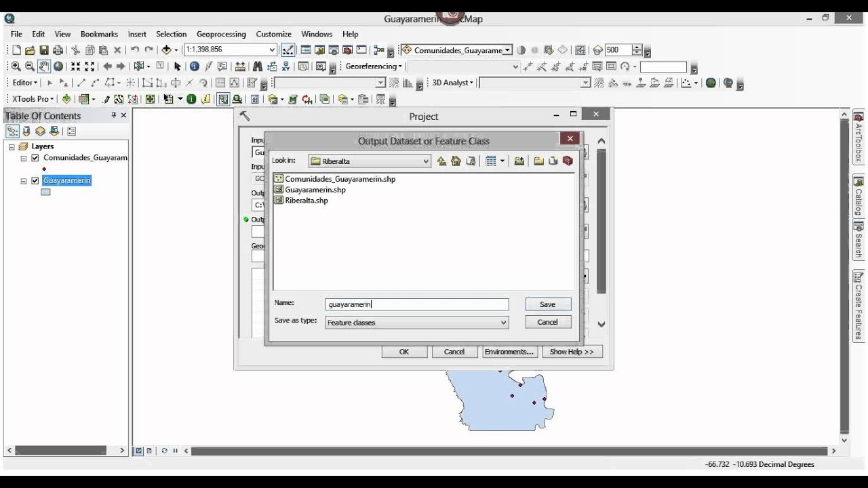Open the Bookmarks menu
Viewport: 868px width, 488px height.
[99, 34]
